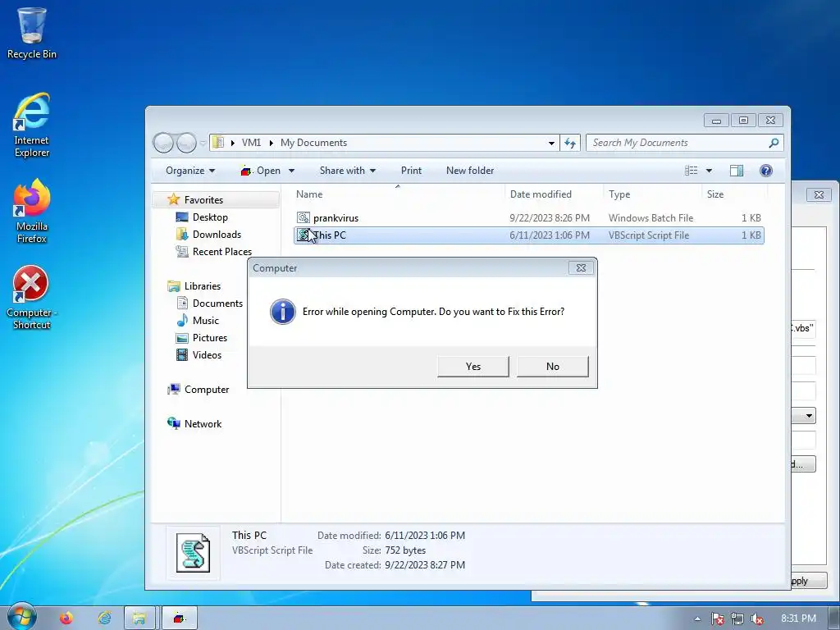Click the search magnifier icon
Image resolution: width=840 pixels, height=630 pixels.
(x=773, y=143)
